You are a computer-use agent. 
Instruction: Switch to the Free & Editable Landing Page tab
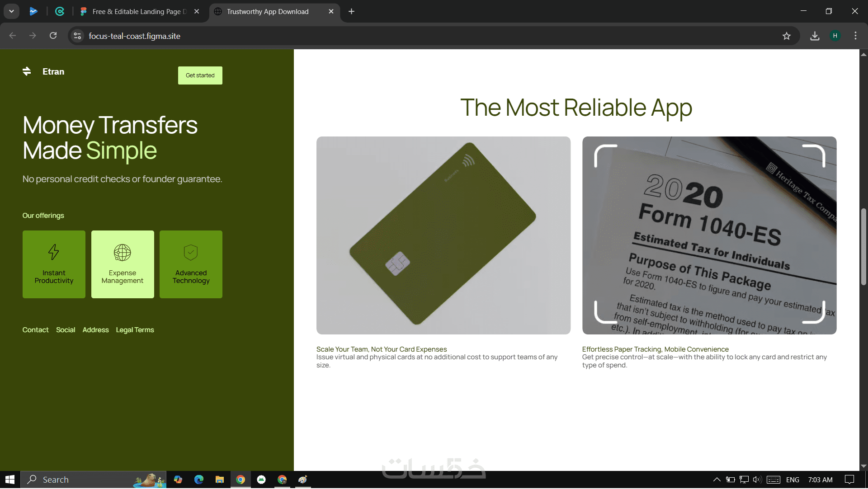tap(136, 12)
